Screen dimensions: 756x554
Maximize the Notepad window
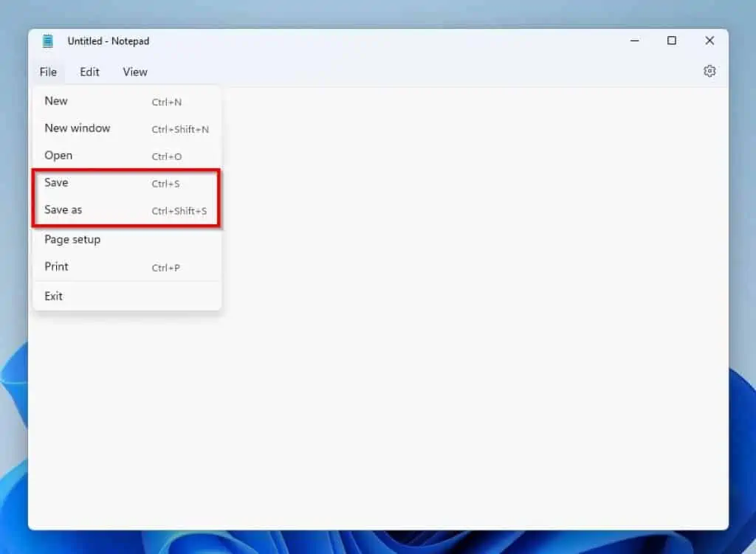point(672,41)
